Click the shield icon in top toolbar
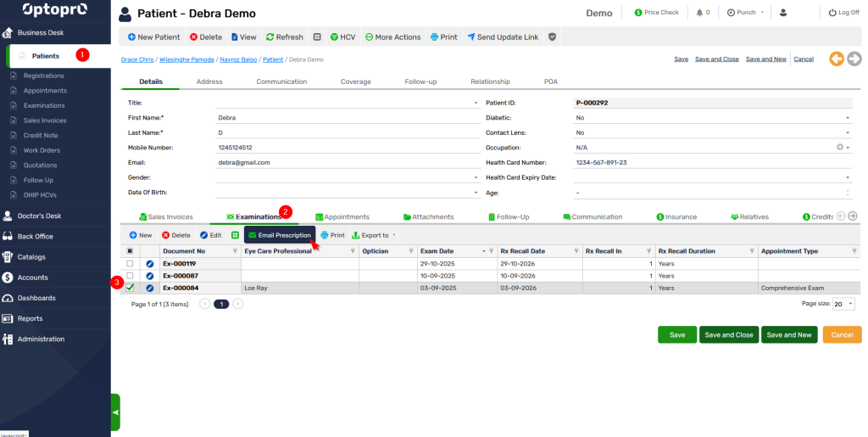This screenshot has width=868, height=437. [553, 37]
